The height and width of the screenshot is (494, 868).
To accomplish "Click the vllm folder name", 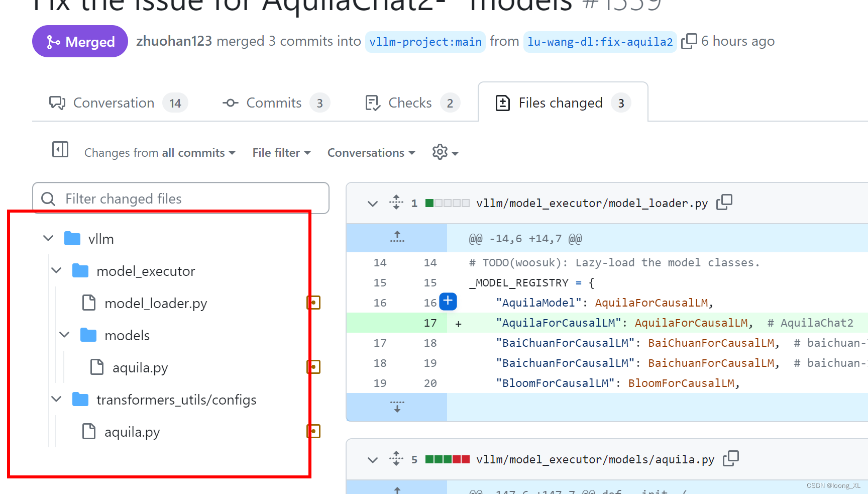I will [101, 239].
